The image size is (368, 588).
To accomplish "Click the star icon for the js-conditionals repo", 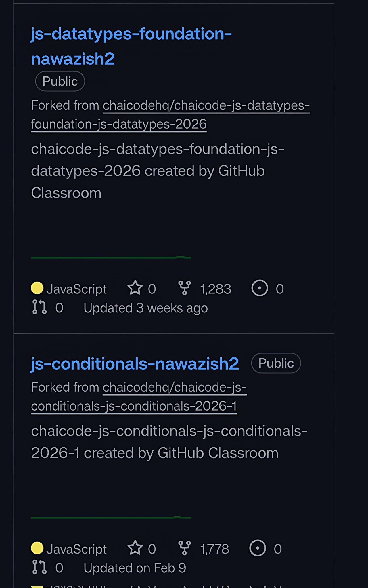I will tap(135, 548).
